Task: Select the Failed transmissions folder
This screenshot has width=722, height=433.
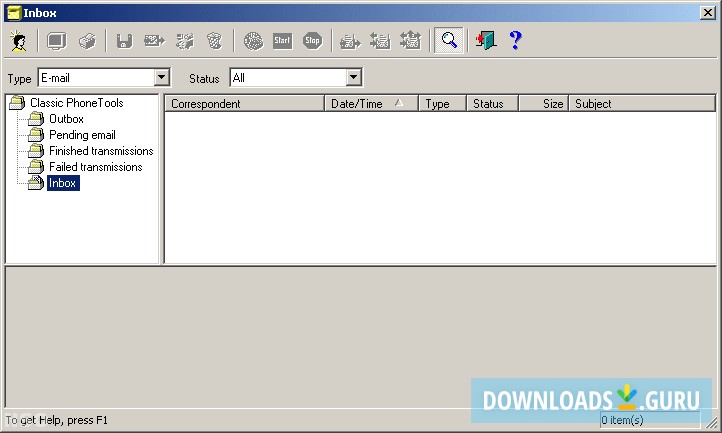Action: point(96,167)
